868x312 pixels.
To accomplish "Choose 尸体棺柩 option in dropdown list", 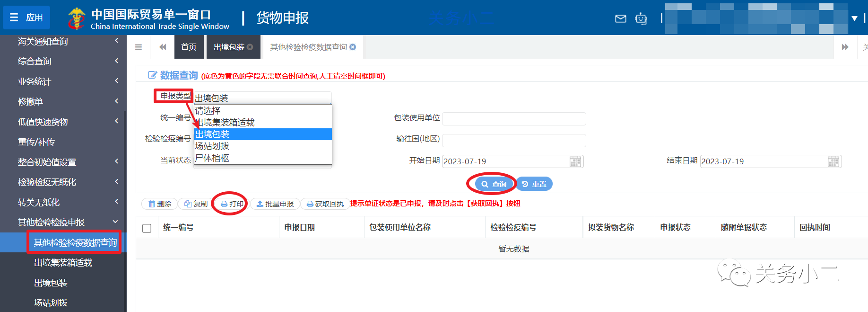I will click(263, 158).
